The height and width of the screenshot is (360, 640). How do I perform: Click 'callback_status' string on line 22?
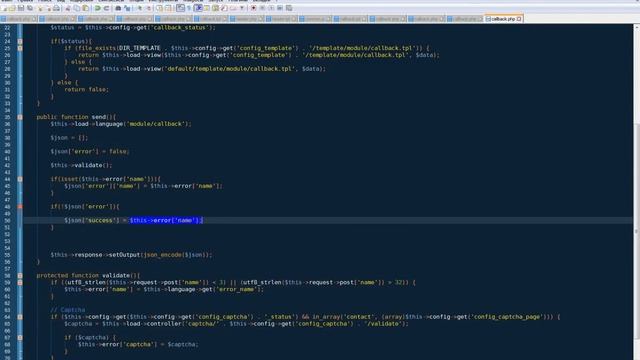[x=179, y=27]
